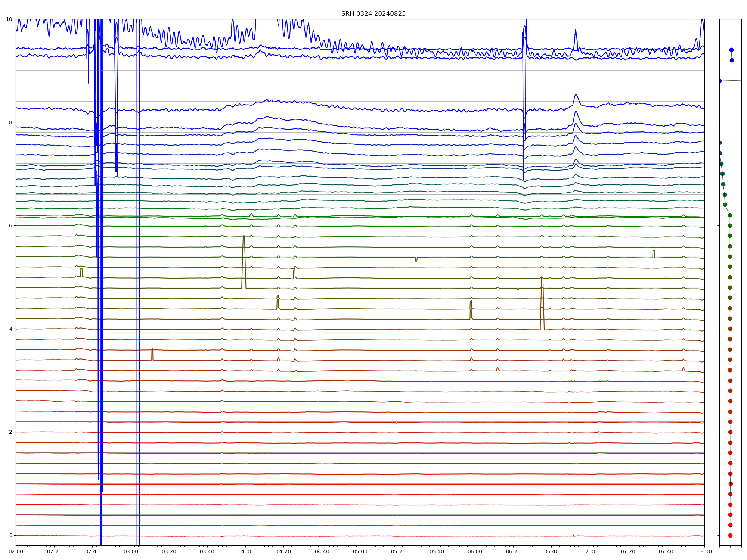
Task: Click the 02:00 time axis label
Action: tap(16, 551)
